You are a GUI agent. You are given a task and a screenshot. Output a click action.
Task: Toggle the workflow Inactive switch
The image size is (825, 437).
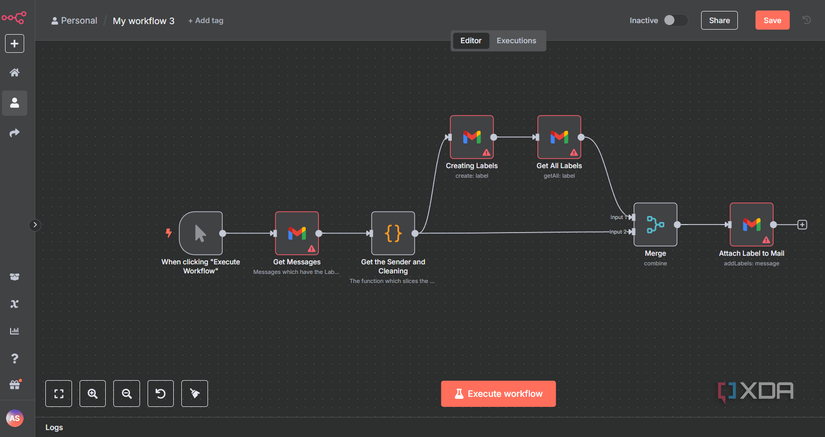coord(675,20)
